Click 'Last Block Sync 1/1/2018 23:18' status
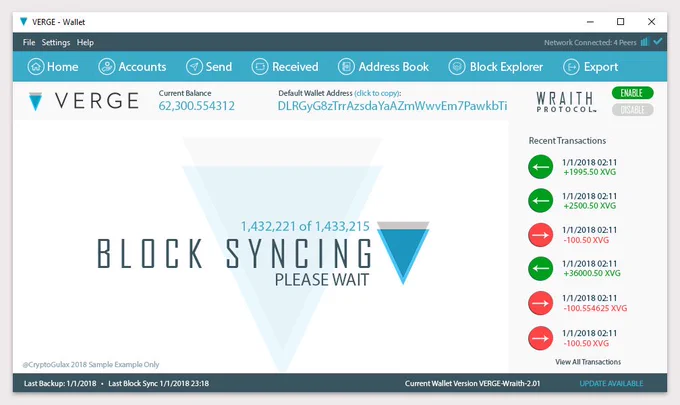 158,384
